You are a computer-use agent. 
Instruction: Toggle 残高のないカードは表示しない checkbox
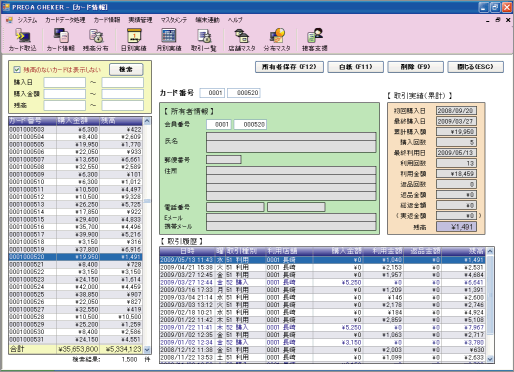point(17,70)
